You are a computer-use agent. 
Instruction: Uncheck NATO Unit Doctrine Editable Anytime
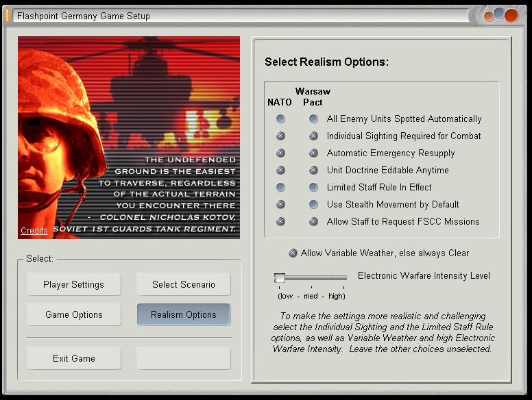click(x=280, y=170)
